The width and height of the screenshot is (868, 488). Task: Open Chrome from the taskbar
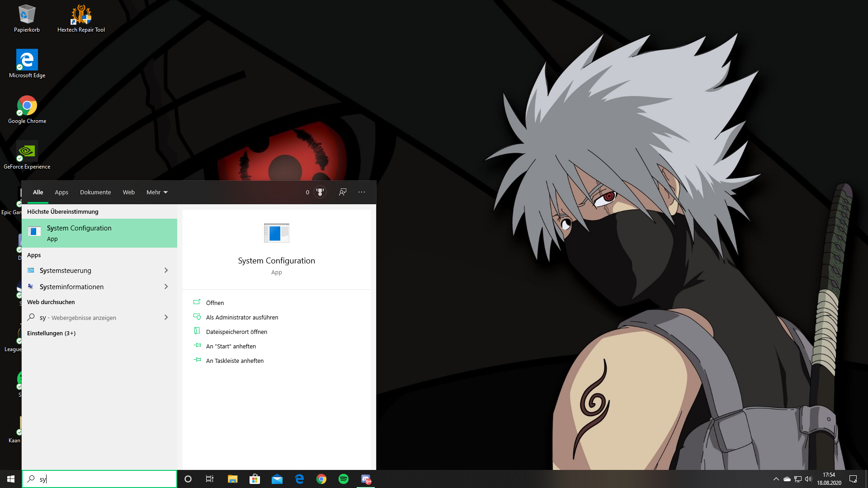tap(321, 479)
